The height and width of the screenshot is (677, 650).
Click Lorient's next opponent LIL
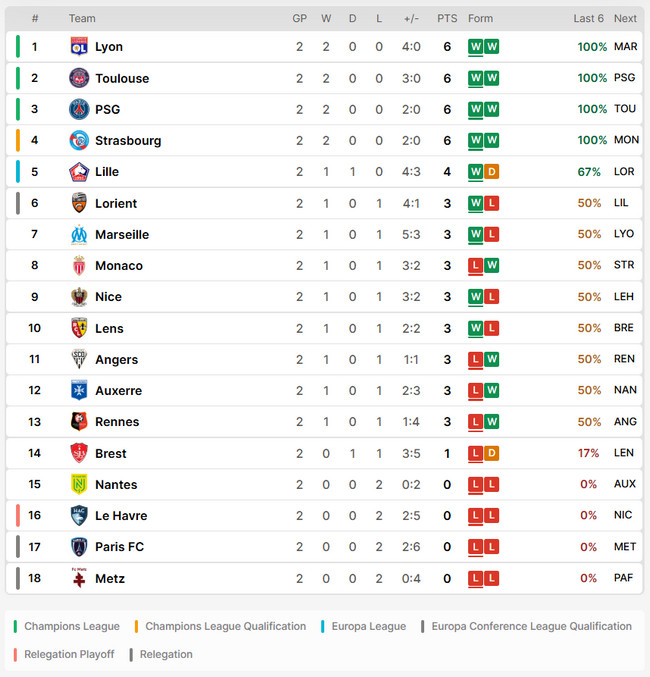621,203
